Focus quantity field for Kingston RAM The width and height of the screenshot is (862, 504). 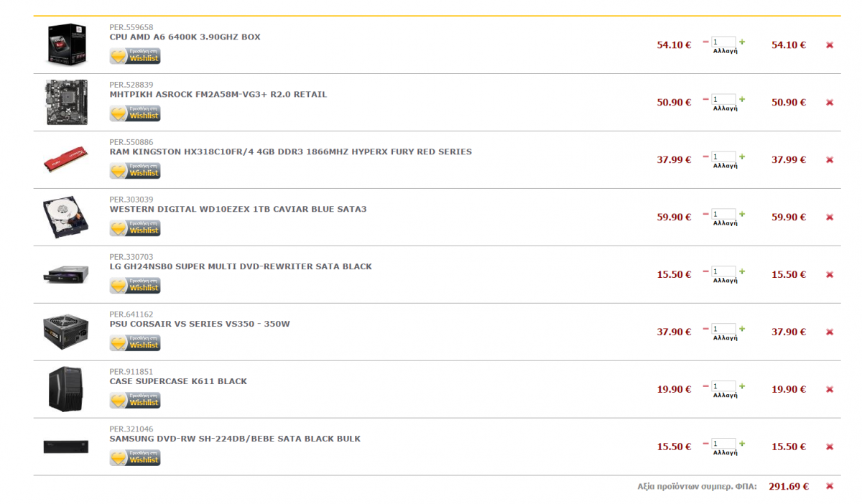coord(724,157)
